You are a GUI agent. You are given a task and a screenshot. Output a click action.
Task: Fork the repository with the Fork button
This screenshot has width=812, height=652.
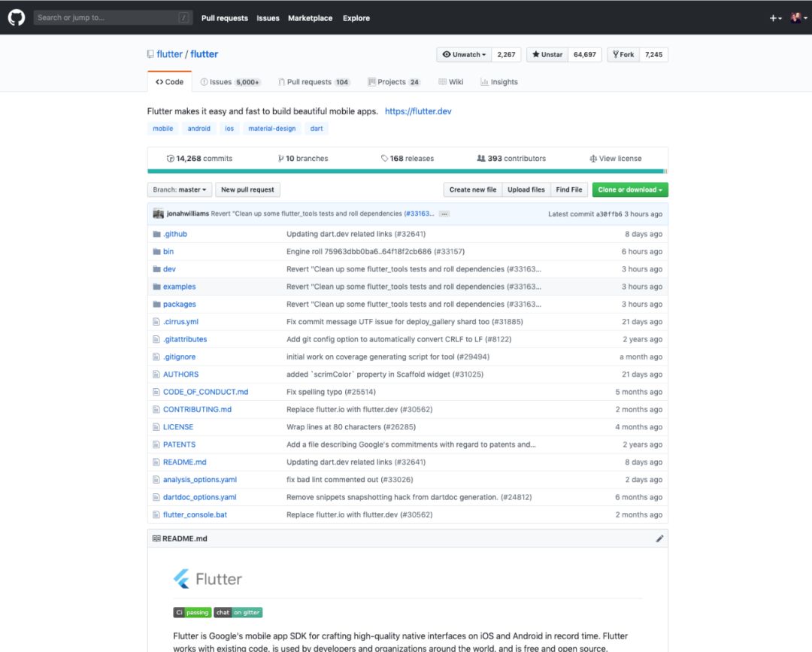point(623,55)
